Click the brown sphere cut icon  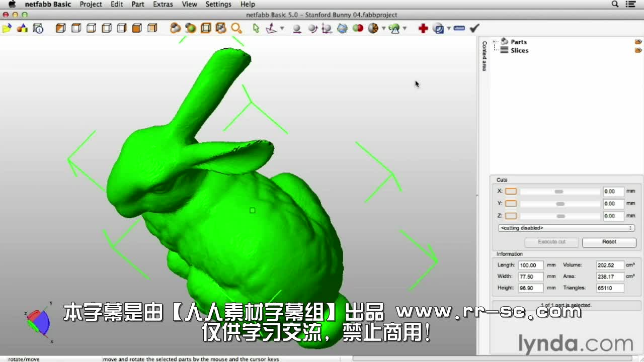(373, 29)
